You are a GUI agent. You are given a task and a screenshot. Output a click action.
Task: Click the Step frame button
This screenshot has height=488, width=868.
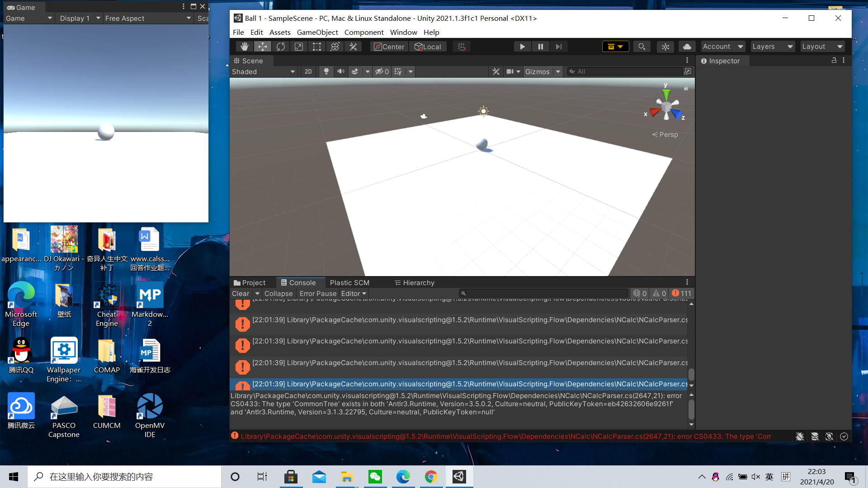coord(558,47)
